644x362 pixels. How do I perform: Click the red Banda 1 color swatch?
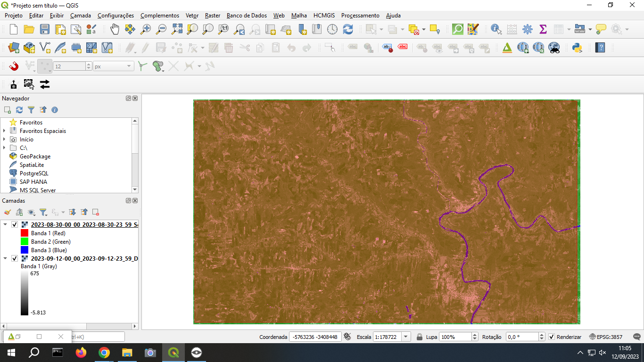[x=25, y=233]
